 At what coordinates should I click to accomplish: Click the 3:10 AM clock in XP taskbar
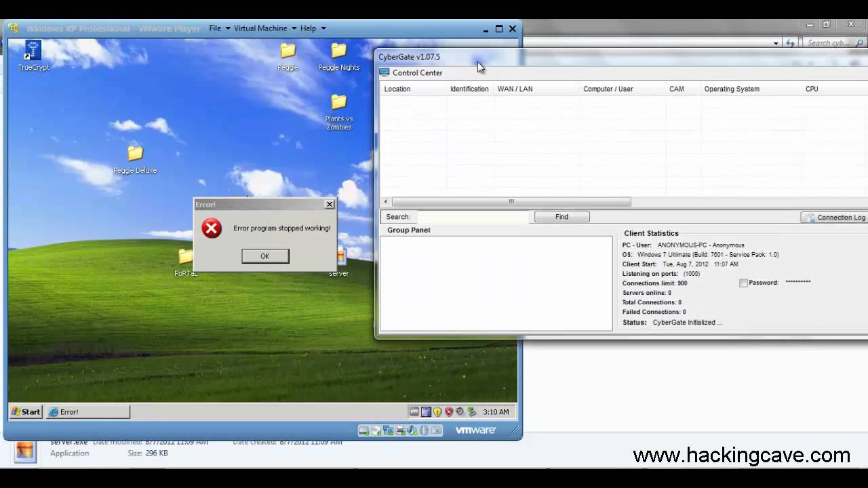497,411
